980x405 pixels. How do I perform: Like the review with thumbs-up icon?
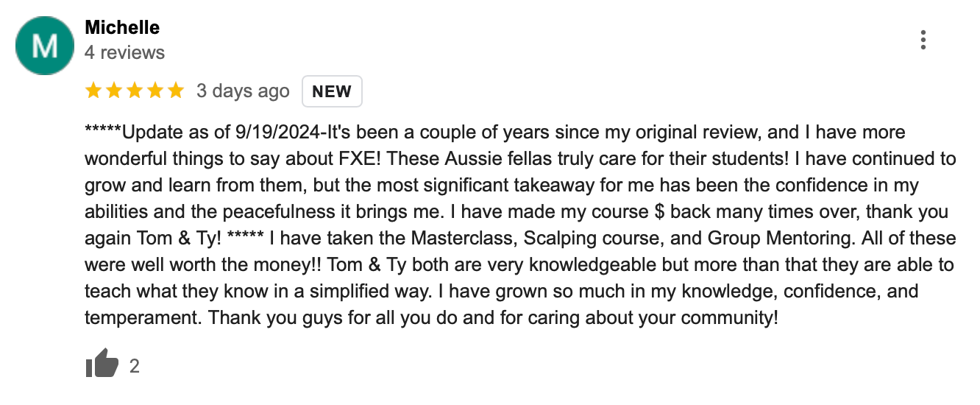tap(102, 363)
